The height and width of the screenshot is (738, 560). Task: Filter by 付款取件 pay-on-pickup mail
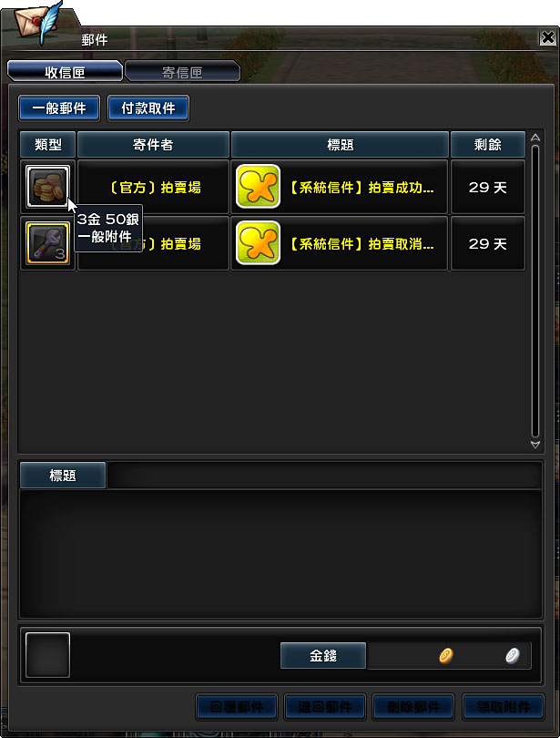pos(148,108)
